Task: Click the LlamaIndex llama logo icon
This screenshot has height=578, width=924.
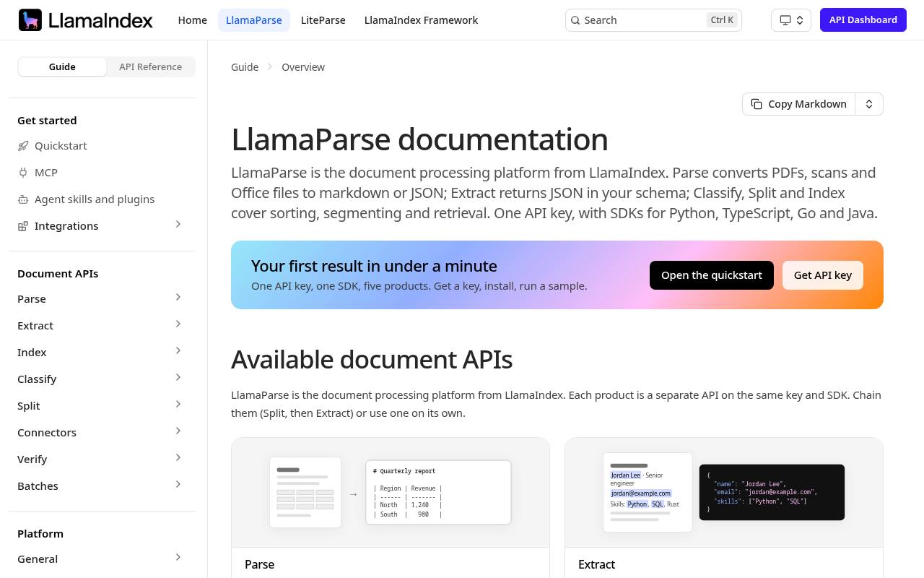Action: [30, 20]
